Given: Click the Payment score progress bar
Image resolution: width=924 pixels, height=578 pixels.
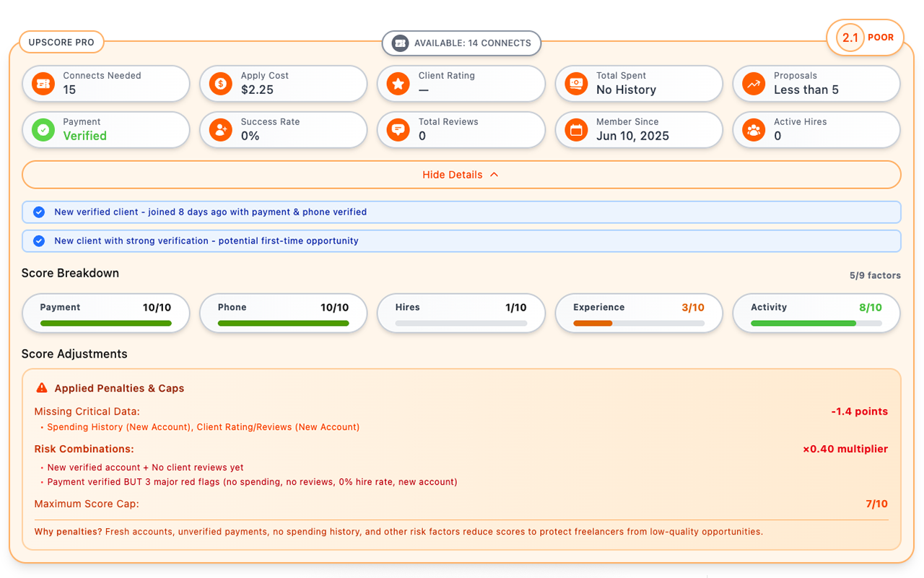Looking at the screenshot, I should pos(105,324).
